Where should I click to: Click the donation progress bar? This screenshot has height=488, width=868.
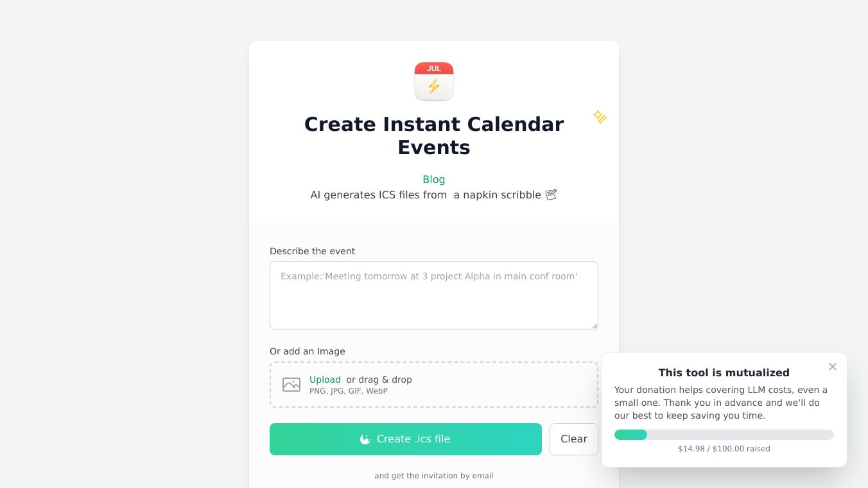pos(724,435)
